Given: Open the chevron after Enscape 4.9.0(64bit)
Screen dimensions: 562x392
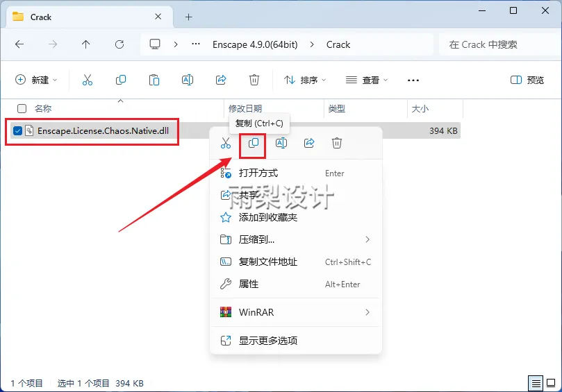Looking at the screenshot, I should [x=312, y=44].
